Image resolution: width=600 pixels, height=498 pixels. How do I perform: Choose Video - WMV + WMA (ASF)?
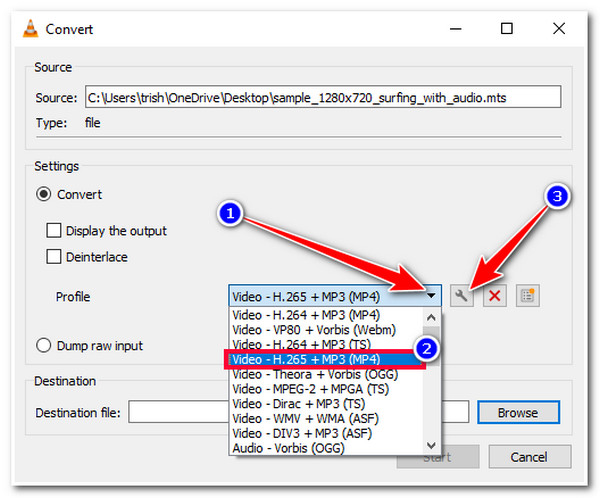point(326,419)
